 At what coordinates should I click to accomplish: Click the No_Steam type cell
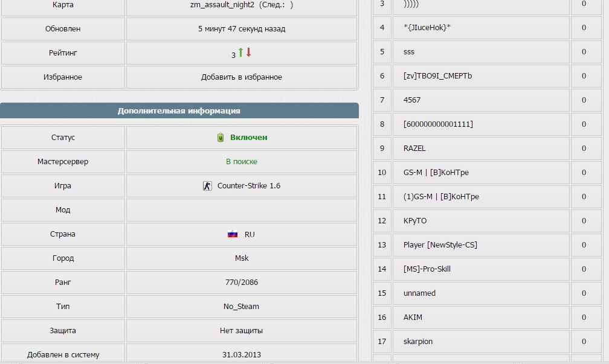click(242, 306)
